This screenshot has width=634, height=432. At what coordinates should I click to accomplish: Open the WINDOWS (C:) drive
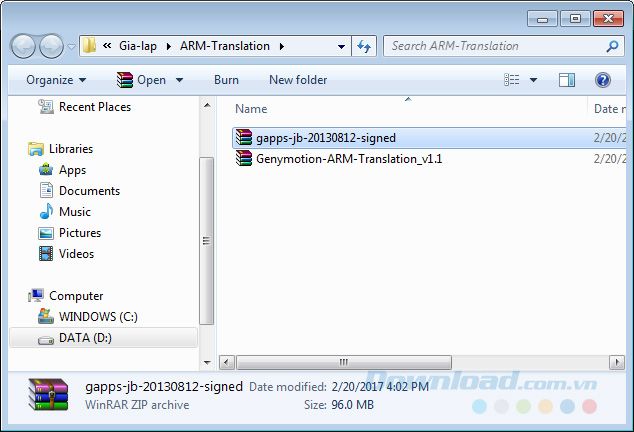point(98,317)
